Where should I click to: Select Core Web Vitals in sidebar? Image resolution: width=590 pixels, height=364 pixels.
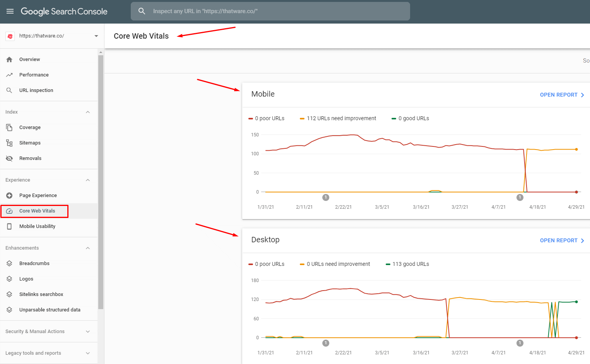click(x=49, y=211)
